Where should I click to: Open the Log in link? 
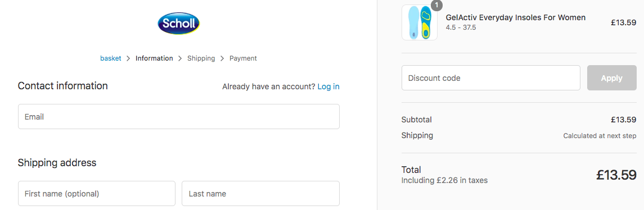click(x=328, y=86)
